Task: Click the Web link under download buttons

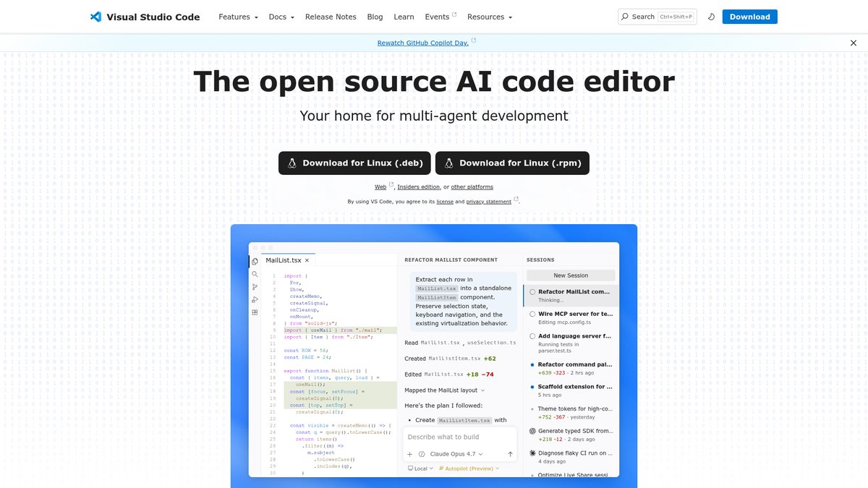Action: click(380, 187)
